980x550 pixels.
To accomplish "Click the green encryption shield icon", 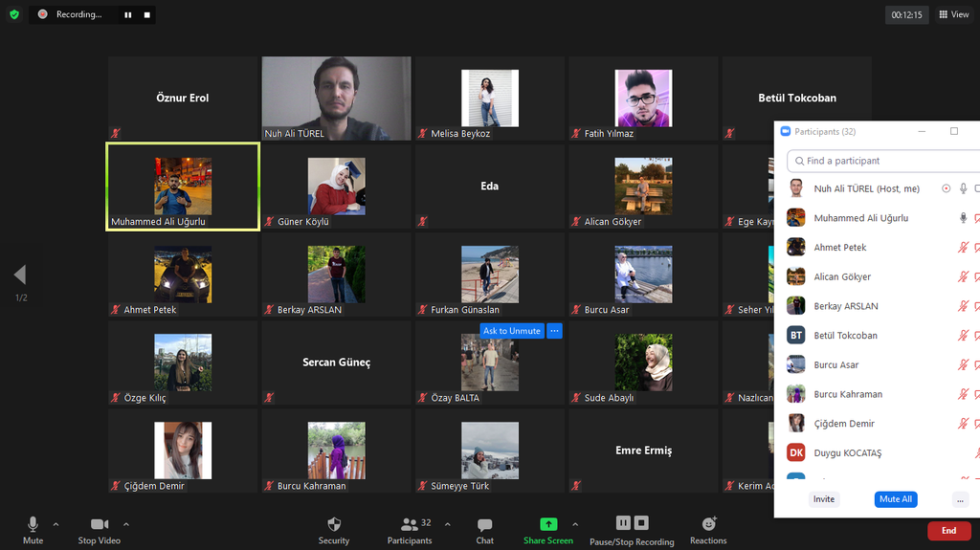I will 14,14.
